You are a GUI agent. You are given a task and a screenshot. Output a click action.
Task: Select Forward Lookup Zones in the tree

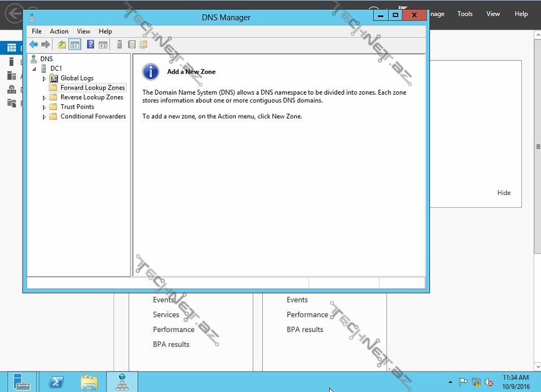click(92, 88)
